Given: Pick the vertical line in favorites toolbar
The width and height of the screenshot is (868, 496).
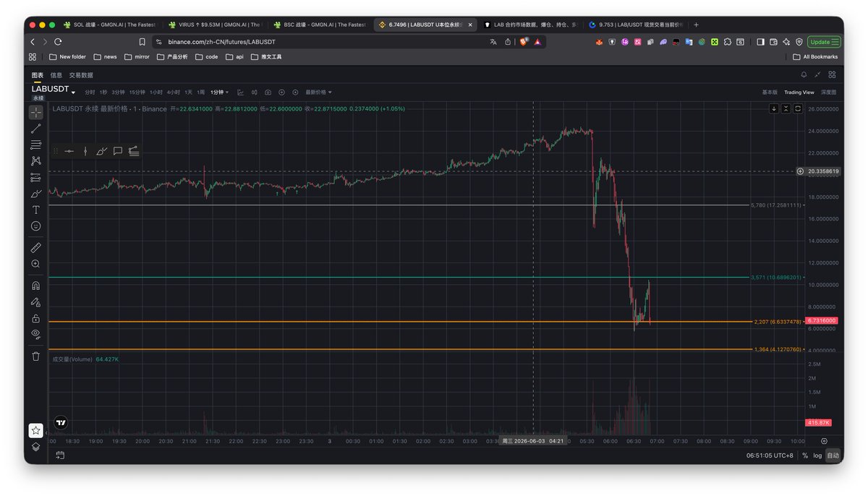Looking at the screenshot, I should pyautogui.click(x=85, y=151).
